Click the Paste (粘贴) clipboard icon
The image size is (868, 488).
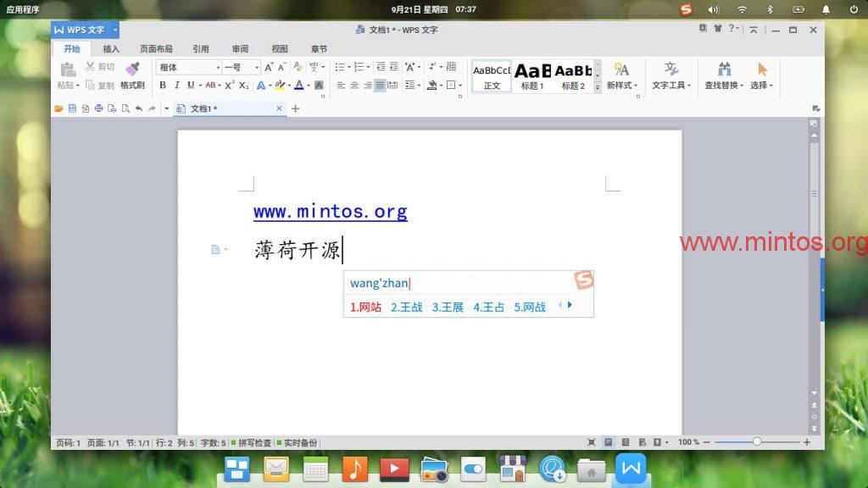pyautogui.click(x=68, y=69)
